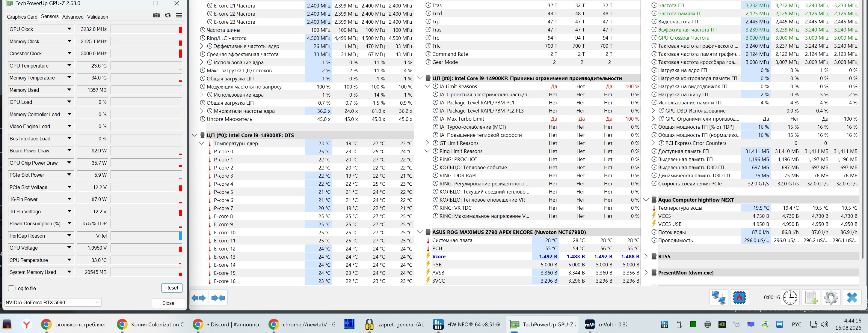The height and width of the screenshot is (333, 868).
Task: Open the blue server-rack taskbar icon
Action: [x=349, y=325]
